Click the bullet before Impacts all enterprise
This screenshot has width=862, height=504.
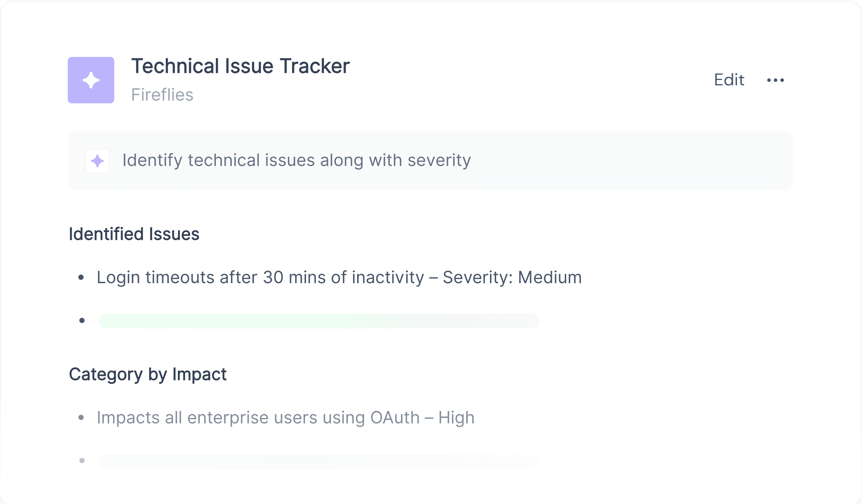tap(81, 418)
